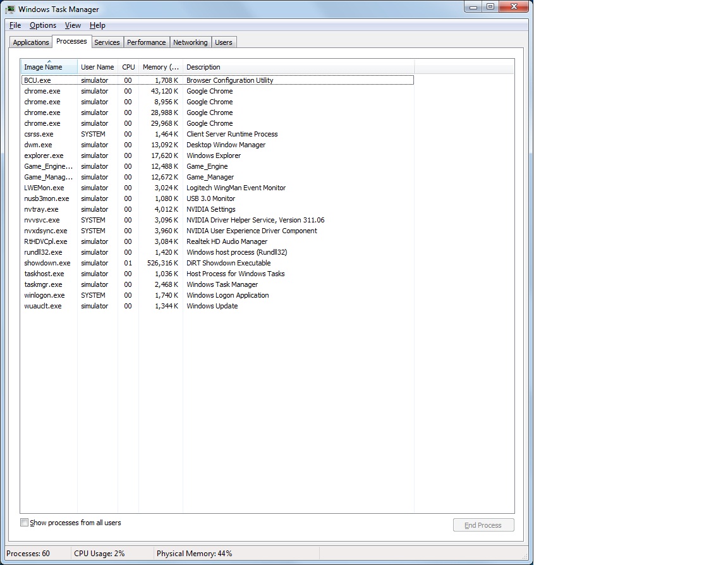Toggle Show processes from all users checkbox
This screenshot has width=728, height=565.
[x=24, y=522]
